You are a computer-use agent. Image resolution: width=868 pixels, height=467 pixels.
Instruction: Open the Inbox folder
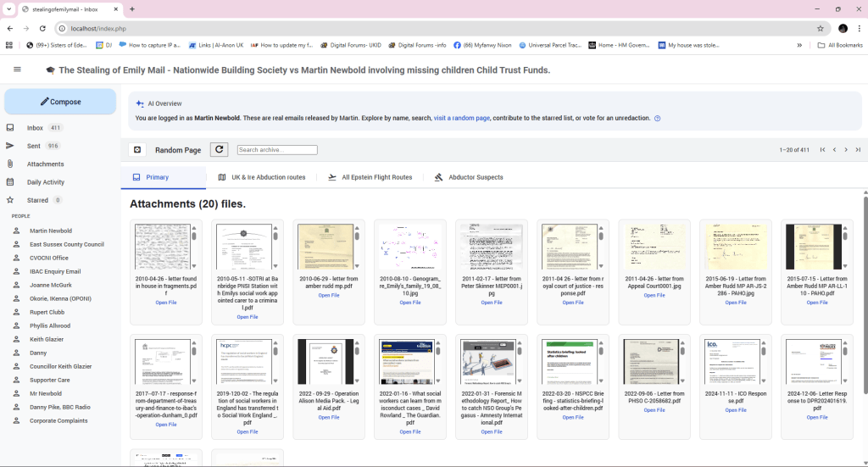tap(35, 128)
